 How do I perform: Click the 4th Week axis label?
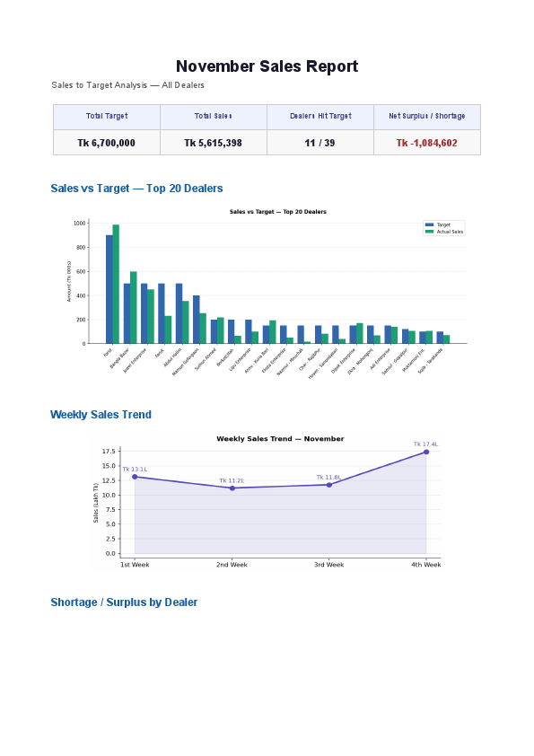[x=426, y=565]
